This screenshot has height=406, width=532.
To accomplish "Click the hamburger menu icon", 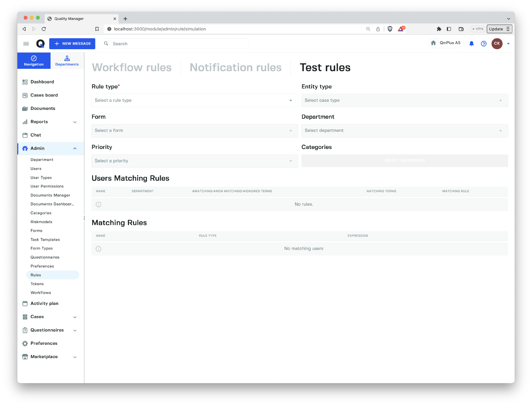I will [x=26, y=44].
